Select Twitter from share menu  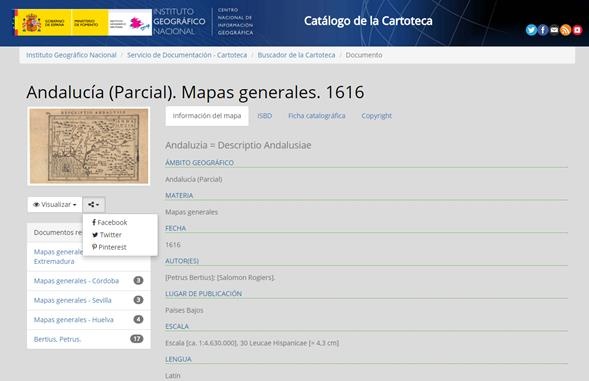107,235
